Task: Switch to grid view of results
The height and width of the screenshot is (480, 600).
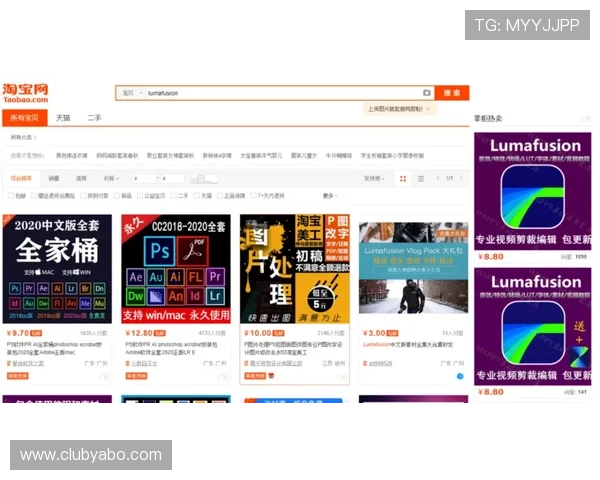Action: [x=403, y=179]
